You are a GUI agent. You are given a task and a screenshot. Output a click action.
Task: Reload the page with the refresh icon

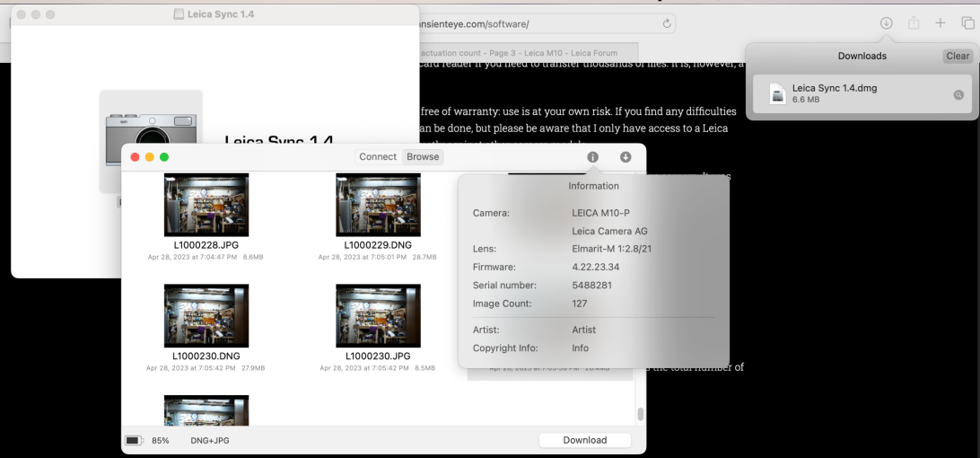[667, 23]
